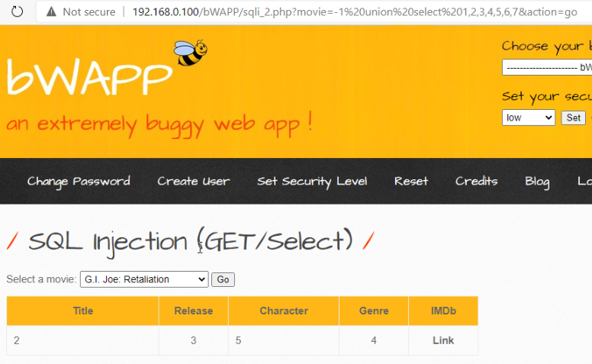The image size is (592, 364).
Task: Focus the browser address bar URL
Action: 355,12
